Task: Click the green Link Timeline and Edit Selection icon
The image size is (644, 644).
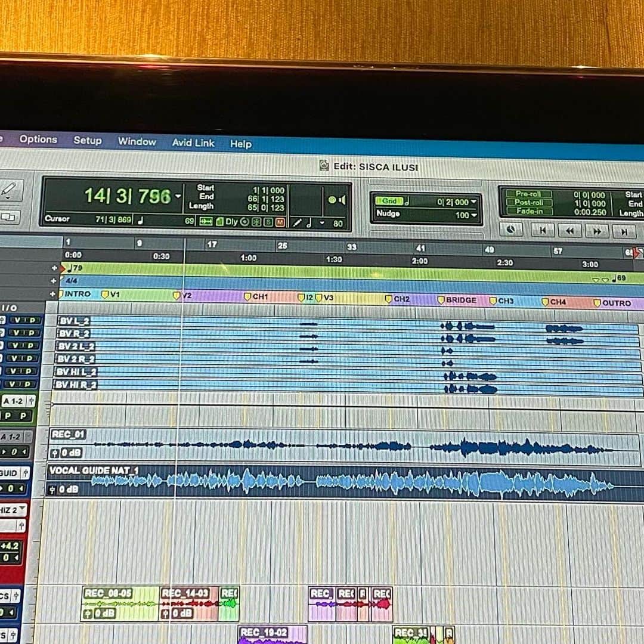Action: pos(206,222)
